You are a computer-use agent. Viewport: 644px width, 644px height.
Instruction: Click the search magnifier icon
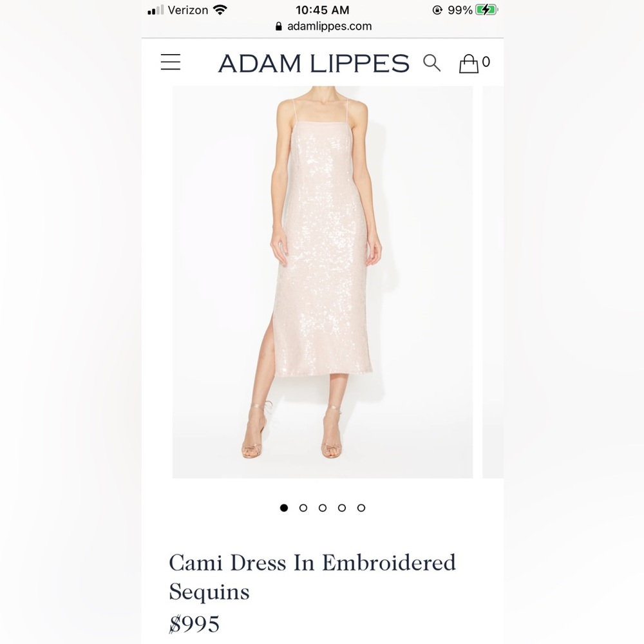coord(432,62)
